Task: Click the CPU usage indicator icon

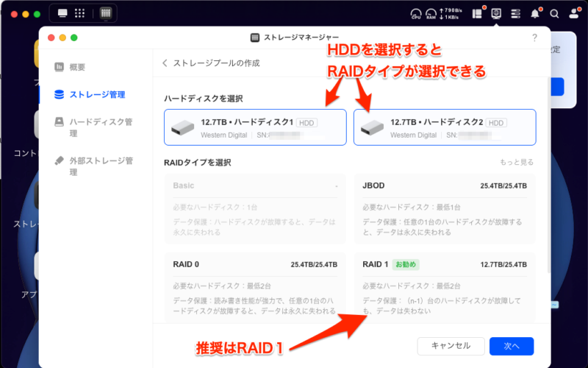Action: point(416,13)
